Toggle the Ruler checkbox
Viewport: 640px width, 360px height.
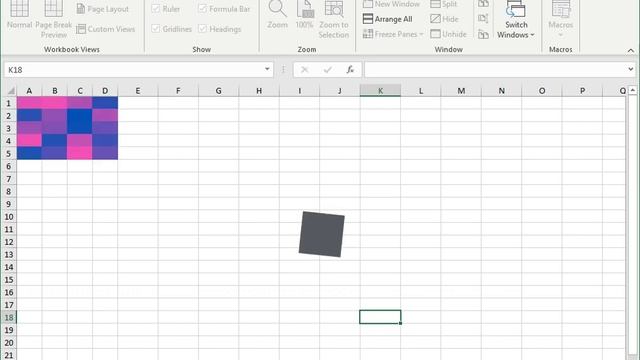point(156,9)
